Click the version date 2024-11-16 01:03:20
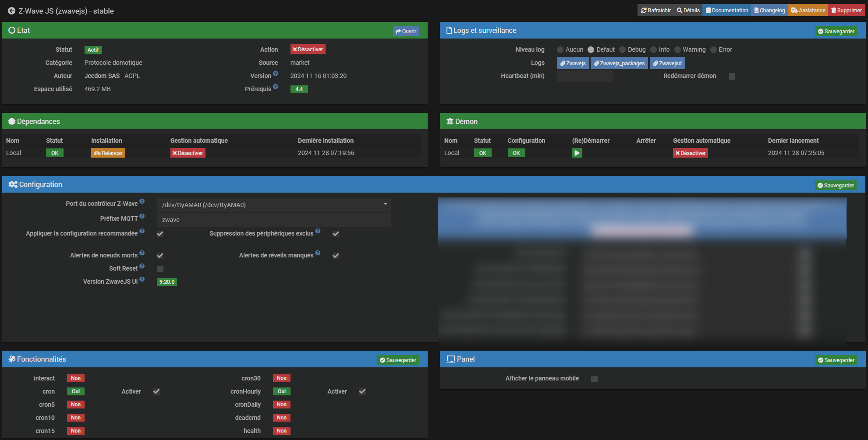 point(319,76)
